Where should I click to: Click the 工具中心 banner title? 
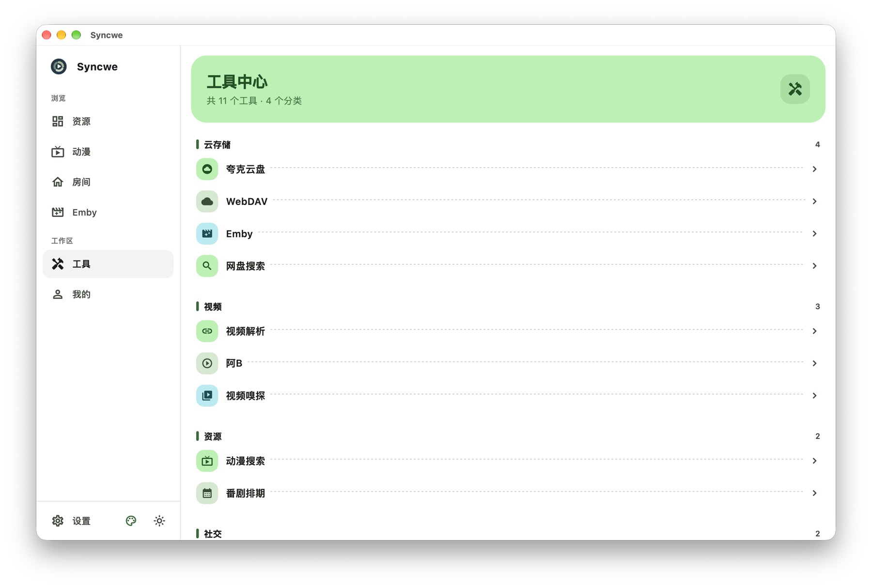coord(237,82)
